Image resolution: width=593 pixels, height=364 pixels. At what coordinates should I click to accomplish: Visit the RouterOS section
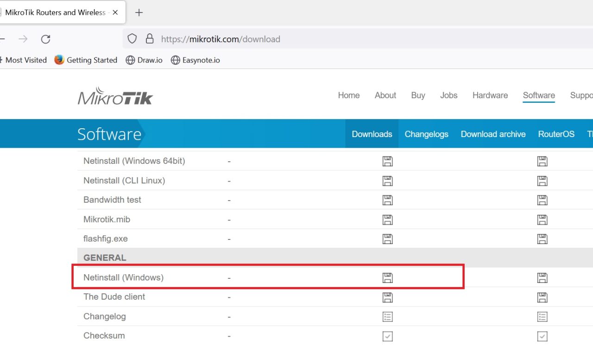coord(556,134)
